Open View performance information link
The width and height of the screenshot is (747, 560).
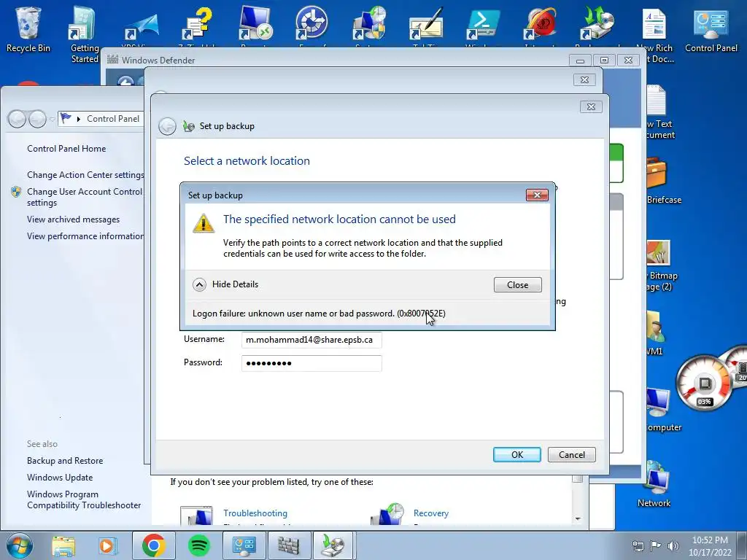coord(85,236)
